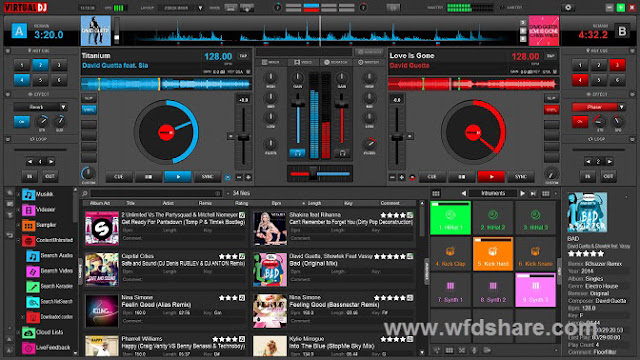Trigger the Kick Clap sampler pad
Viewport: 640px width, 360px height.
[x=450, y=254]
